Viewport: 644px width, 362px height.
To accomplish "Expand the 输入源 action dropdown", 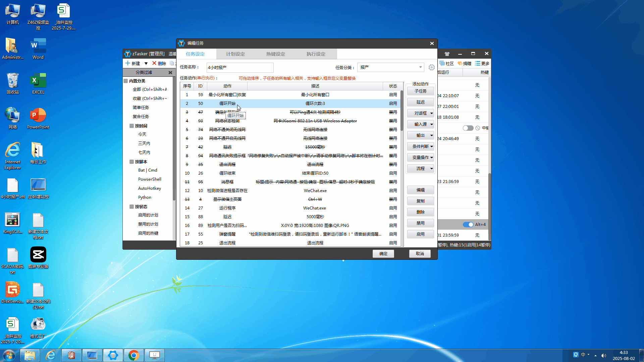I will (432, 124).
